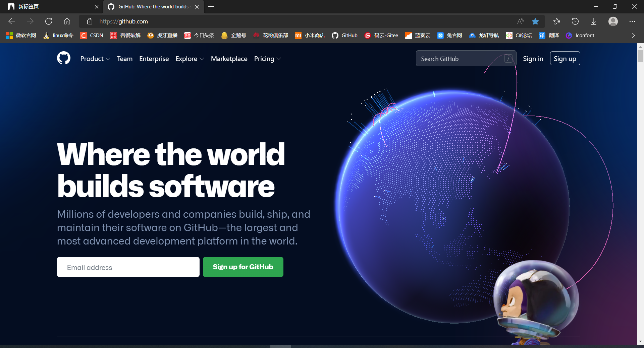The image size is (644, 348).
Task: View site info via the lock icon
Action: (x=90, y=21)
